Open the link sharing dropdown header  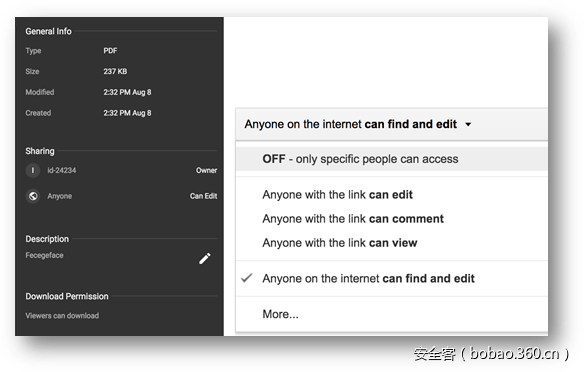coord(391,124)
